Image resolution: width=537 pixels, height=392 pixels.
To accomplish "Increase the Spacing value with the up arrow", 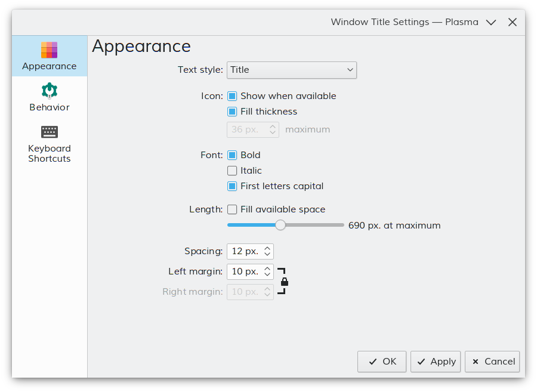I will tap(267, 248).
